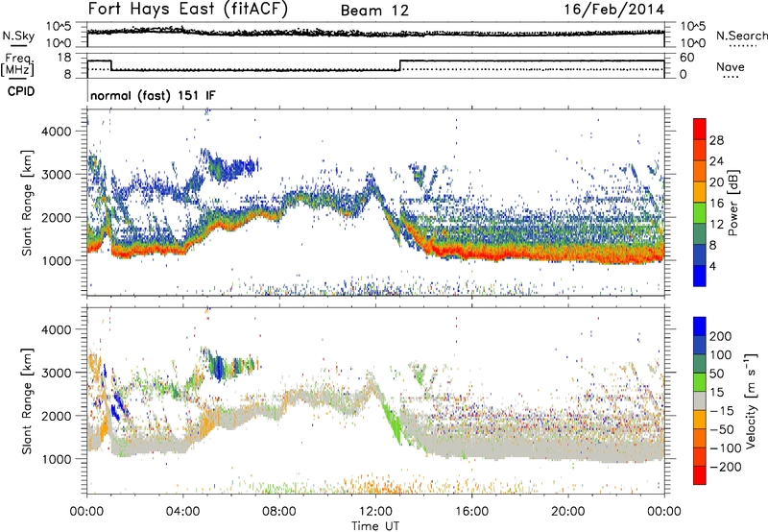Click the red bottom of the velocity colorbar
This screenshot has height=532, width=768.
pos(700,475)
